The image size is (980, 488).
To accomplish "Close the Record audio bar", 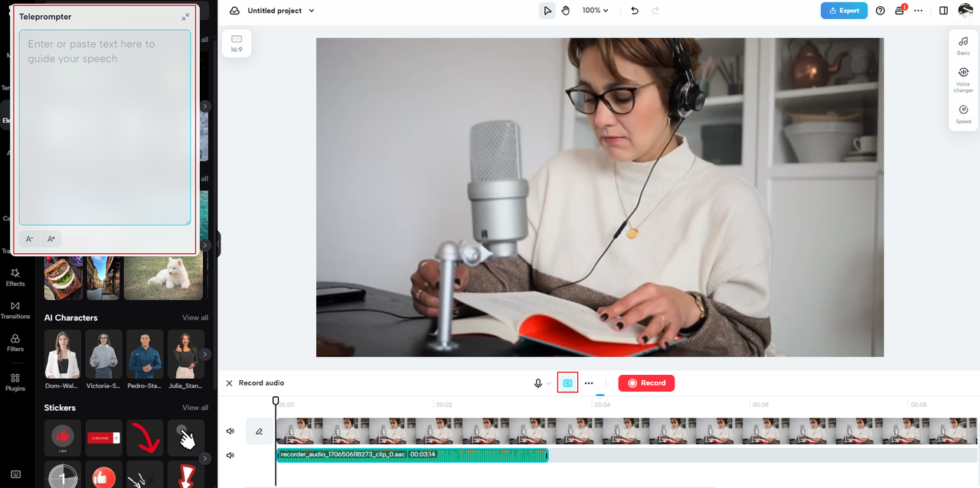I will click(229, 383).
